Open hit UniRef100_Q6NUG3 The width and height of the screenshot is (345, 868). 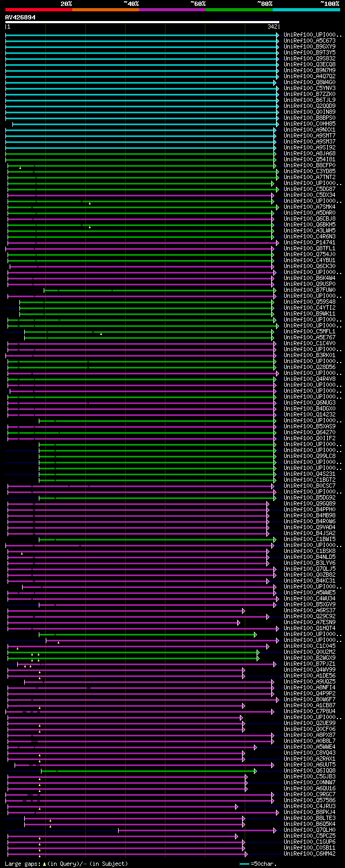click(309, 402)
